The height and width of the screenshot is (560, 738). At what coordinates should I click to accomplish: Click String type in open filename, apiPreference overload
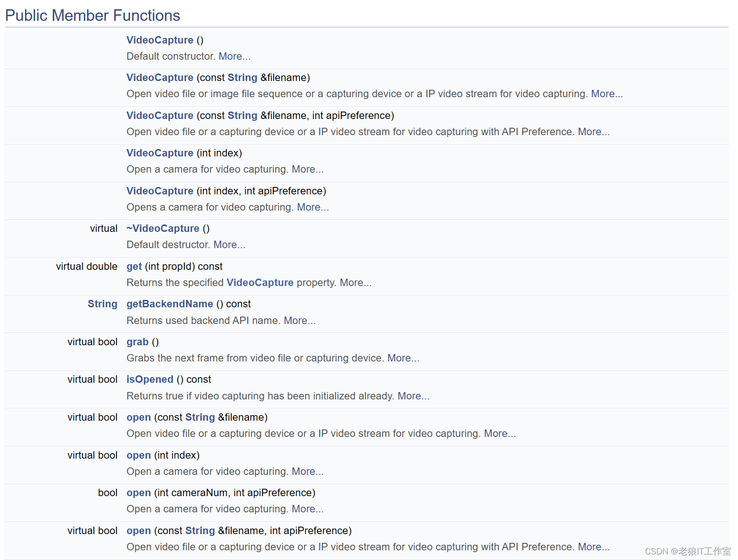(200, 531)
